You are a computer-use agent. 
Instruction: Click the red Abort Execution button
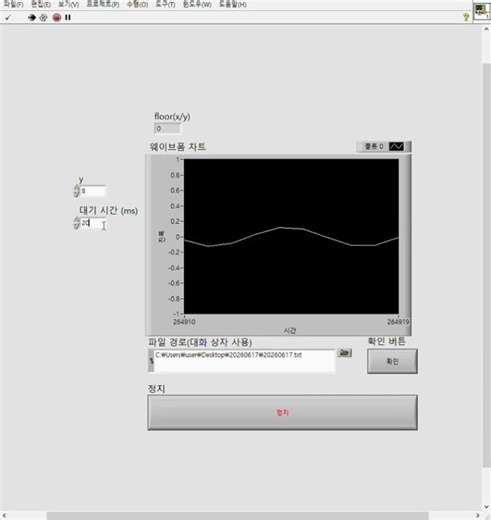57,17
